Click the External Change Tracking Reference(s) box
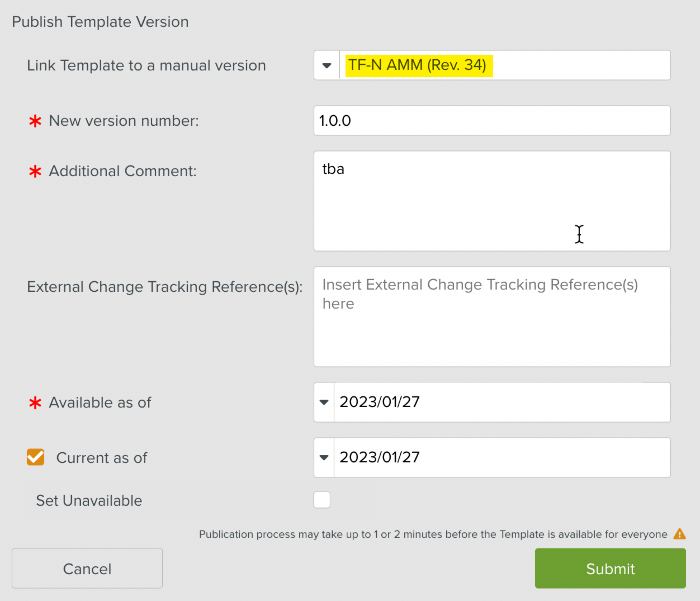This screenshot has width=700, height=601. point(492,317)
